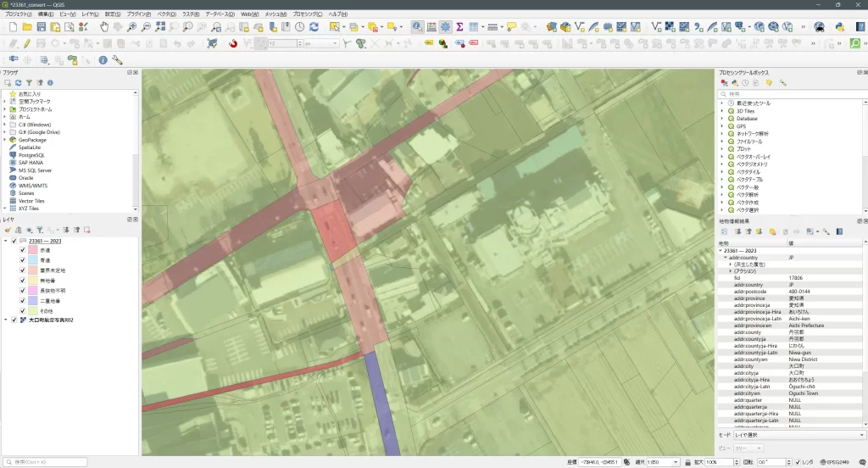Hide the 大口町航空写真R02 layer
The image size is (868, 468).
(x=14, y=320)
